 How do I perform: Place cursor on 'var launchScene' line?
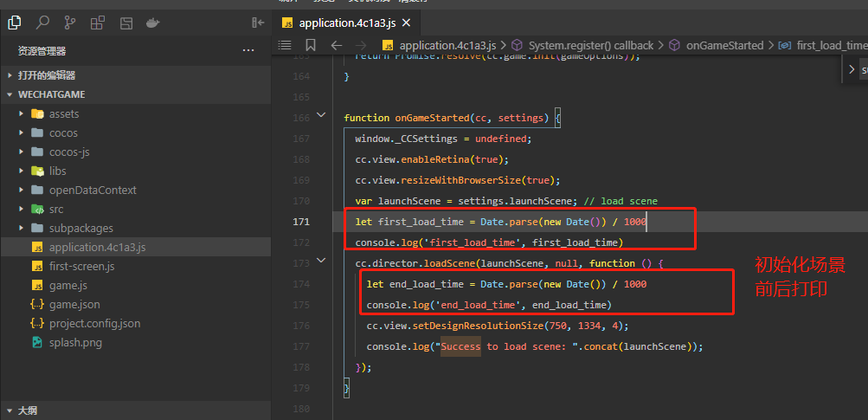(506, 201)
